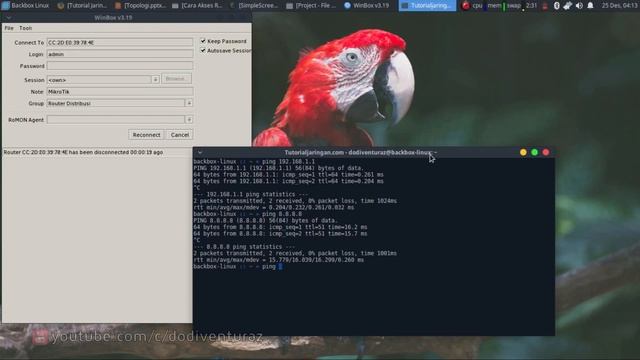
Task: Click the '192.168.1.1 ping statistics' line
Action: [x=251, y=194]
